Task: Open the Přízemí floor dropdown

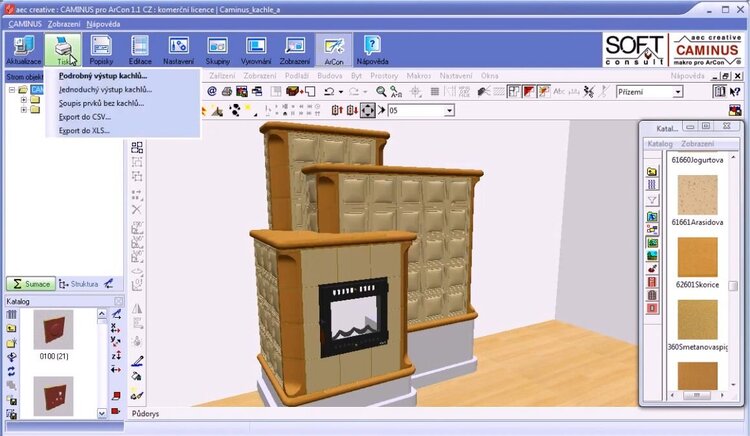Action: [x=649, y=92]
